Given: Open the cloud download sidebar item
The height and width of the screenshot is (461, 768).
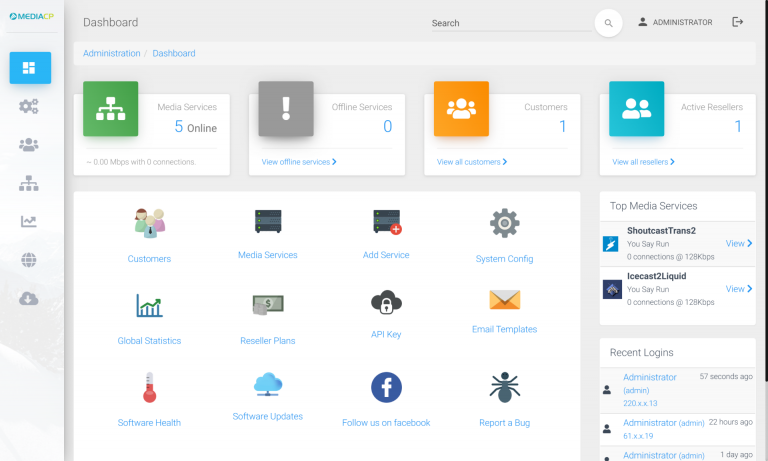Looking at the screenshot, I should pos(29,297).
